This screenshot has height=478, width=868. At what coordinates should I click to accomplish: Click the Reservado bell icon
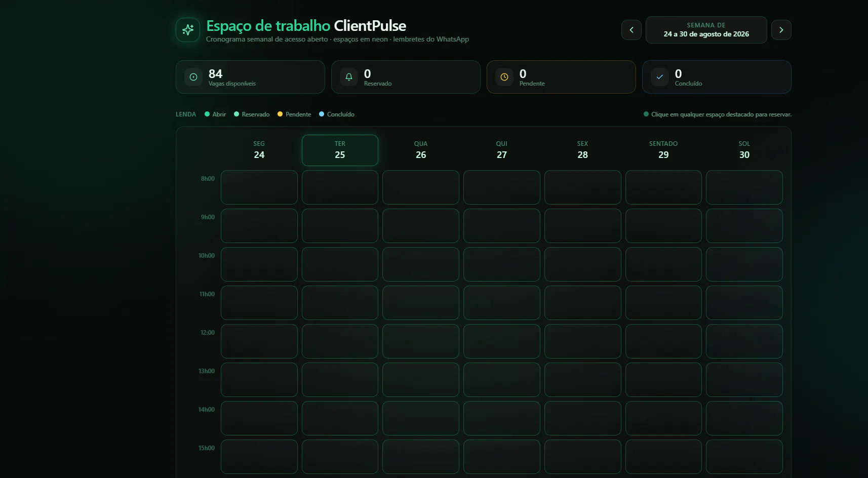click(x=349, y=77)
